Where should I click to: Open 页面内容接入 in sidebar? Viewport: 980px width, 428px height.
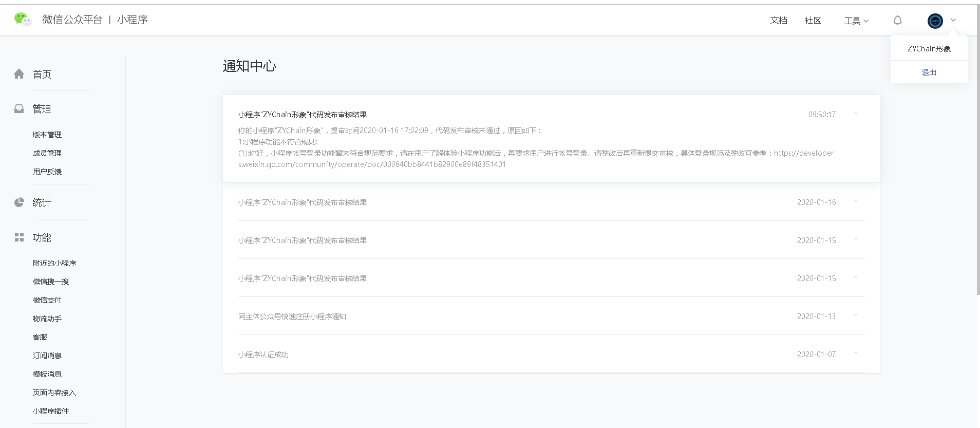pyautogui.click(x=54, y=393)
